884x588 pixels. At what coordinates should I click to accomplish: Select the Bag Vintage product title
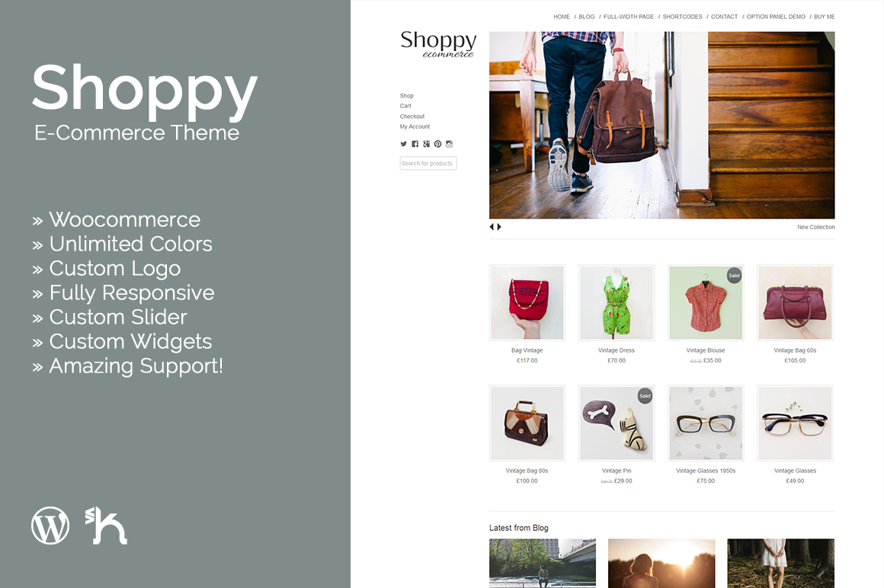(527, 350)
